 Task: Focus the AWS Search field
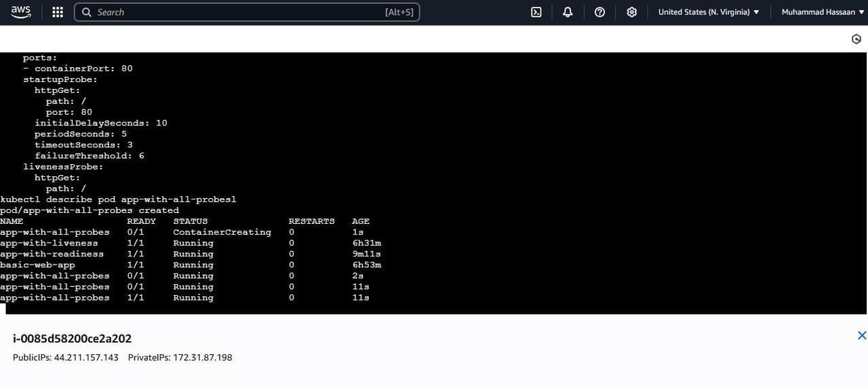(x=247, y=12)
